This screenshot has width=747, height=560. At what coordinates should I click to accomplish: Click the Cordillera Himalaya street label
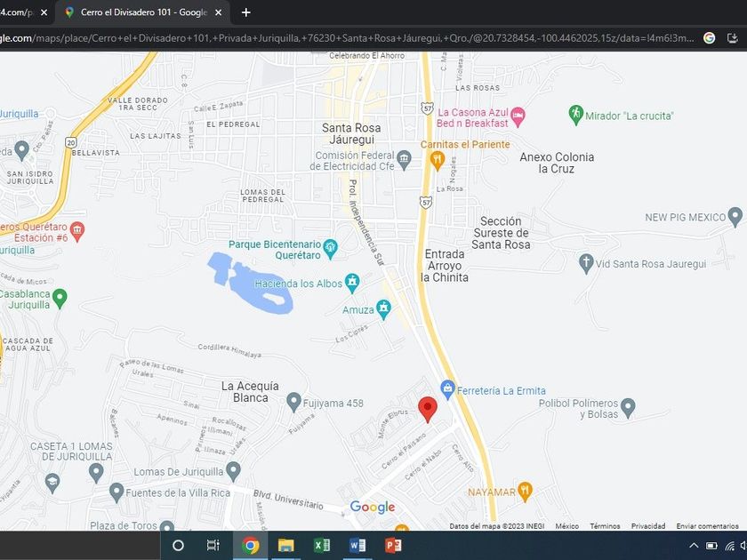[x=229, y=351]
